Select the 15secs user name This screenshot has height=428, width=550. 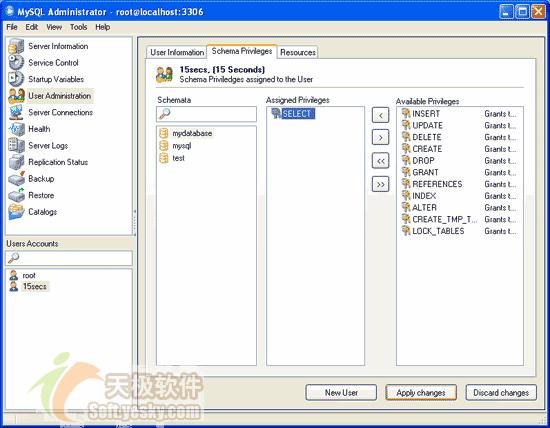34,286
